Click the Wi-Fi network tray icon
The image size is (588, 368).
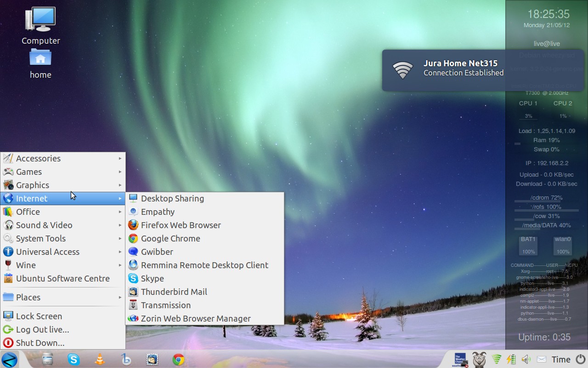pyautogui.click(x=497, y=359)
